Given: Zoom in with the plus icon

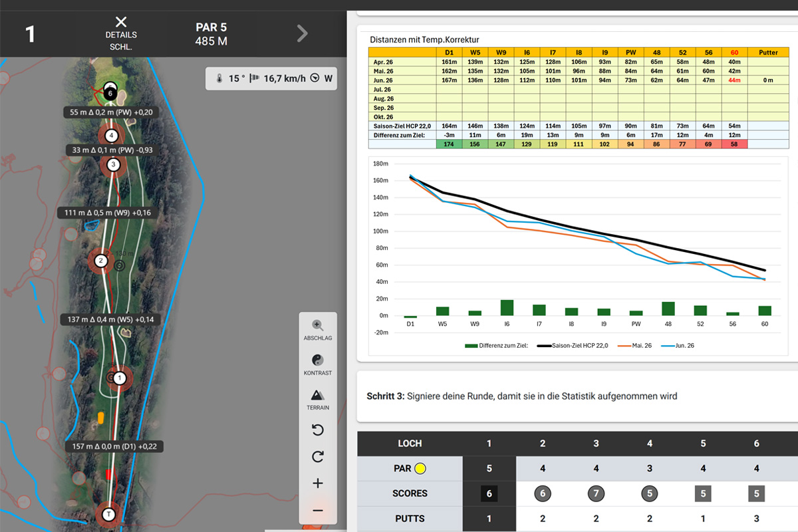Looking at the screenshot, I should click(x=318, y=483).
